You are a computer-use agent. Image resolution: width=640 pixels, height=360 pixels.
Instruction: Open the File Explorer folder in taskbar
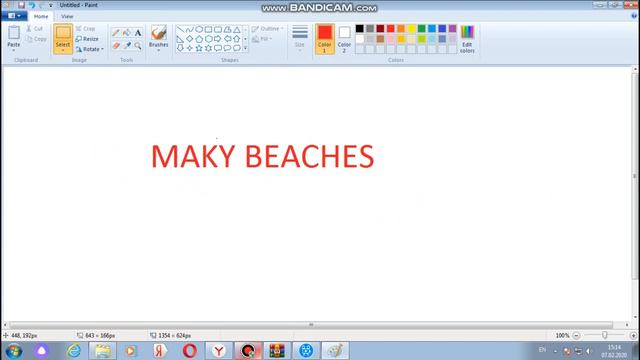[102, 351]
